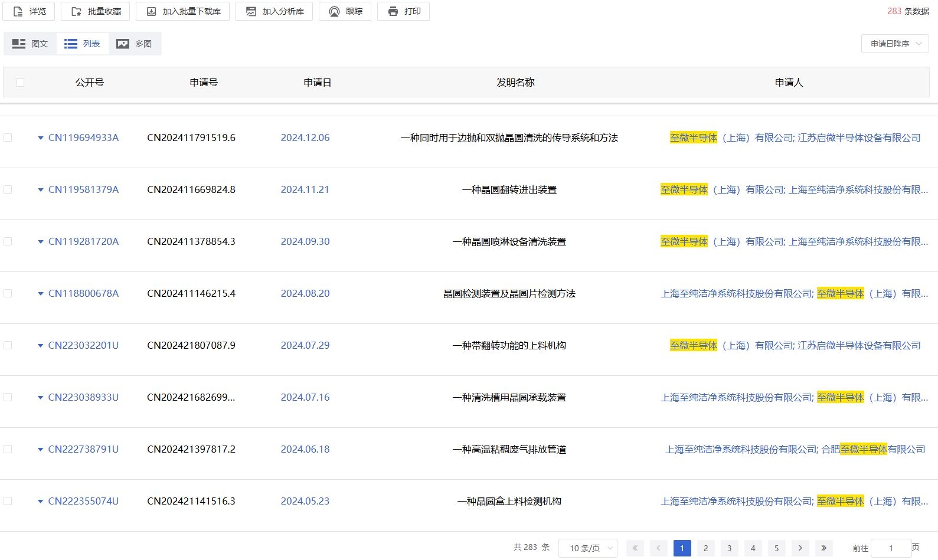
Task: Select page 3 in pagination
Action: 729,548
